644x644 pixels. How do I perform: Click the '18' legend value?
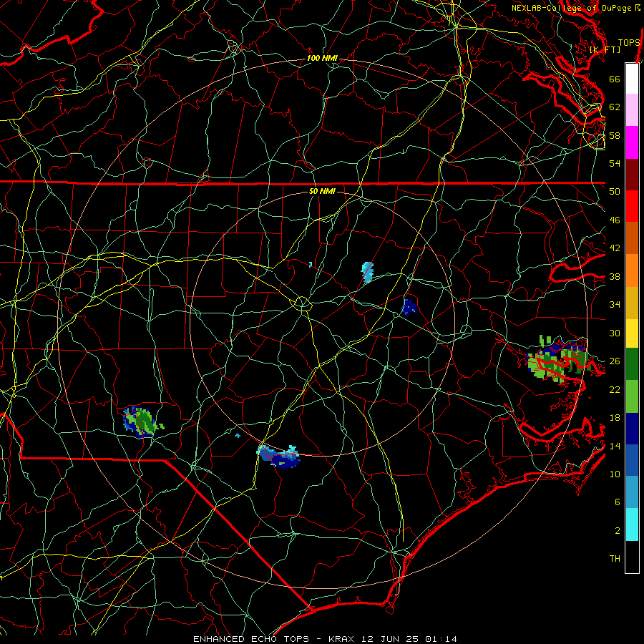(x=615, y=418)
